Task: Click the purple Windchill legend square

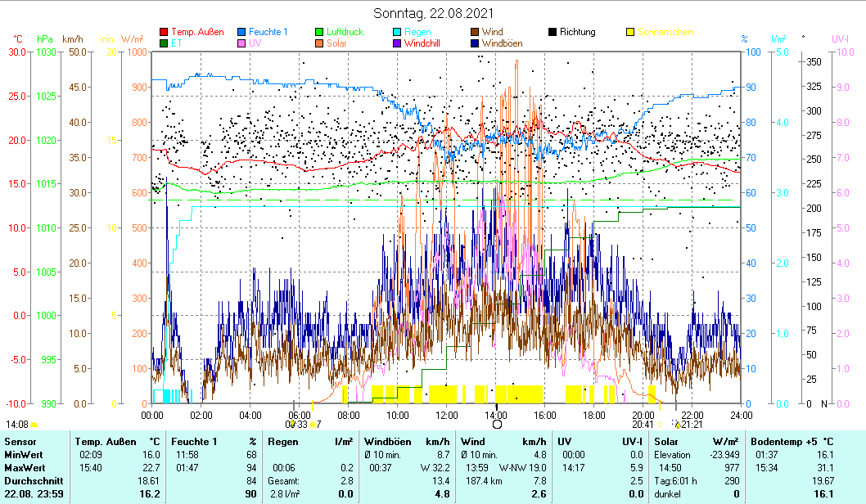Action: click(397, 43)
